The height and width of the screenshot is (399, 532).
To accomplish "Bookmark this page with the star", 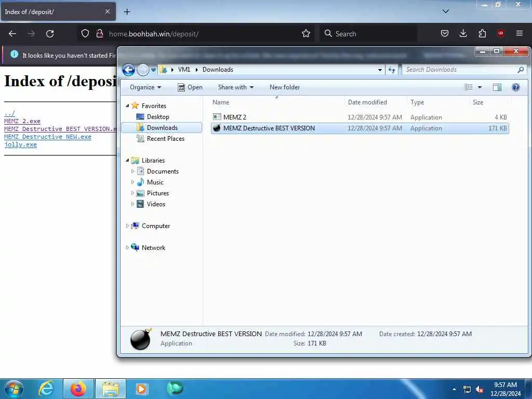I will (x=306, y=33).
